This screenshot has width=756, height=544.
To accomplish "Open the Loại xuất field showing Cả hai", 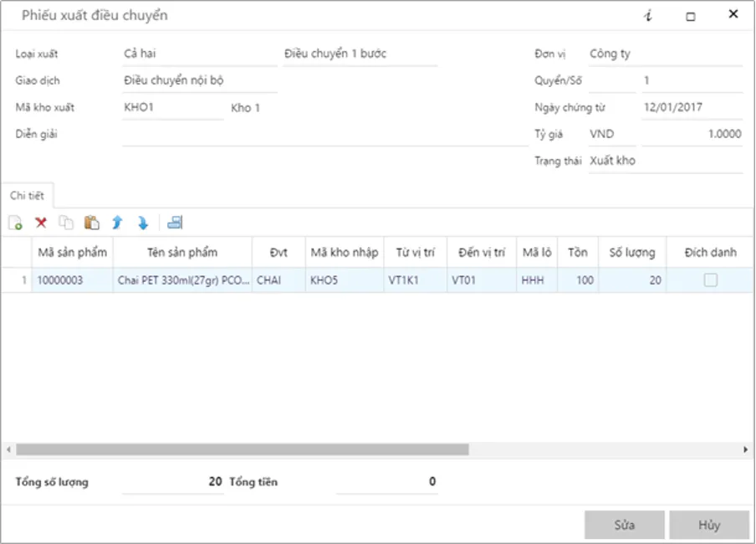I will (199, 54).
